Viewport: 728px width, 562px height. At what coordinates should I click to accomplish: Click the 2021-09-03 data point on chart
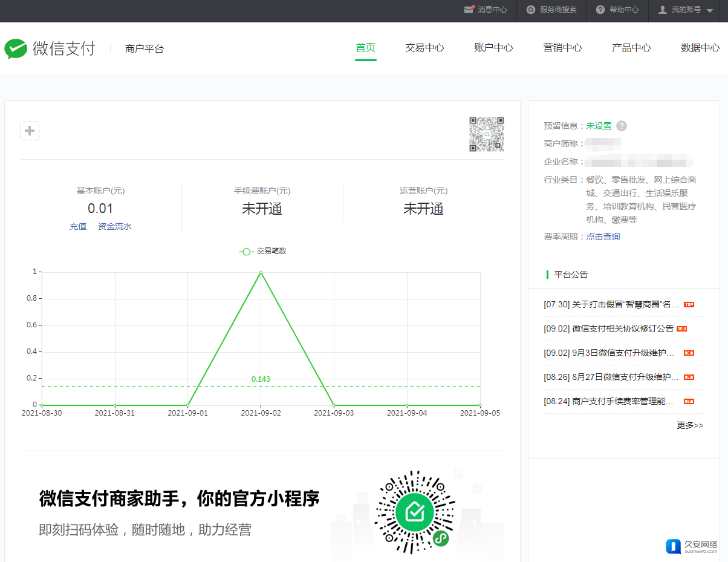[x=334, y=405]
